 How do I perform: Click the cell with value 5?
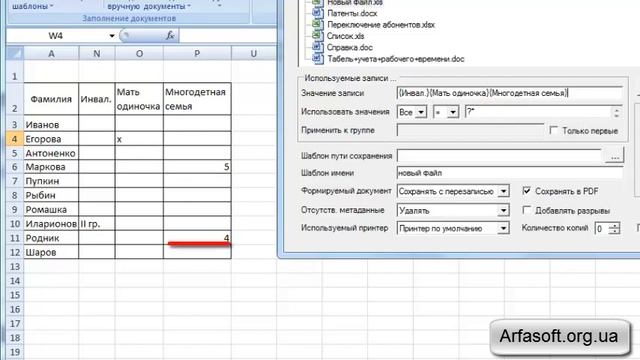(x=197, y=167)
